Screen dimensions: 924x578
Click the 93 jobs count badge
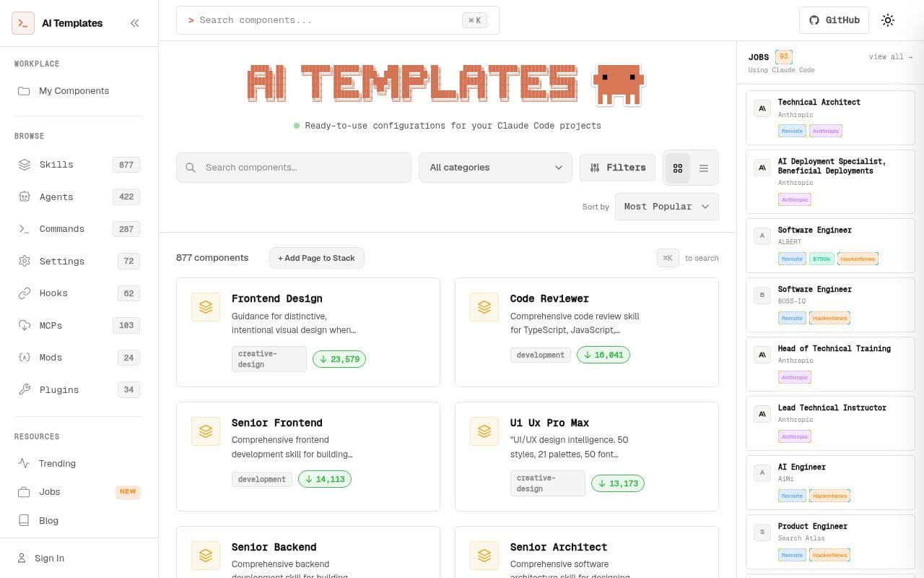(784, 57)
